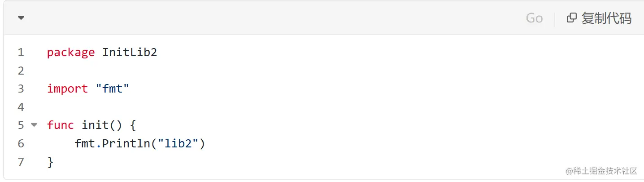The width and height of the screenshot is (644, 182).
Task: Click line number 7 in the gutter
Action: pos(21,161)
